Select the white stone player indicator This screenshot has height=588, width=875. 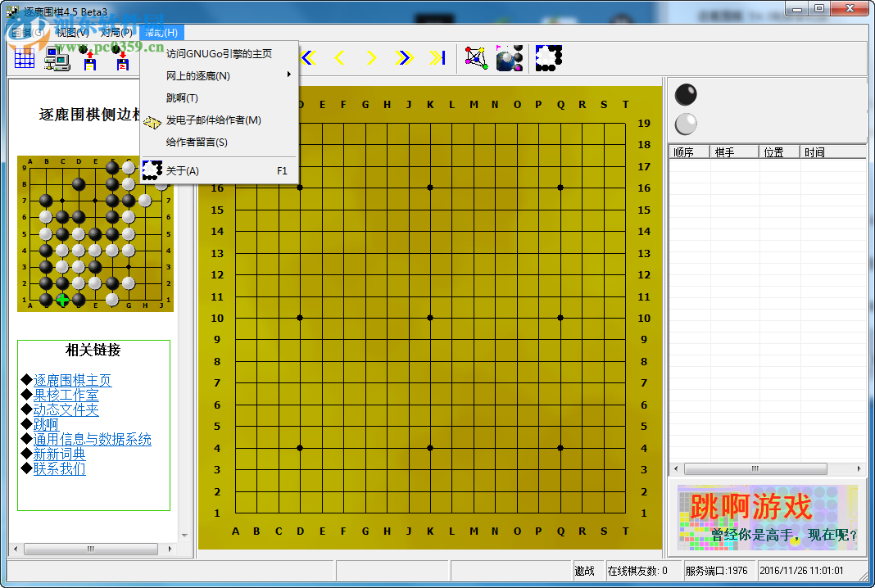coord(685,124)
